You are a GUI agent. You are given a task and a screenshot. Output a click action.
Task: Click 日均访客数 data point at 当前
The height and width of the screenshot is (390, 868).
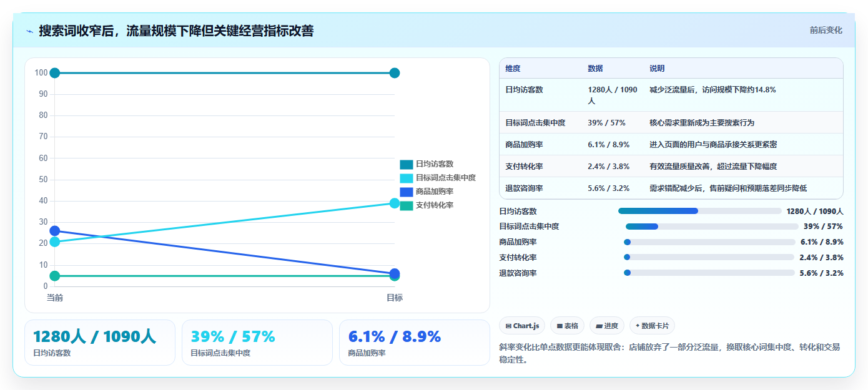(x=55, y=73)
